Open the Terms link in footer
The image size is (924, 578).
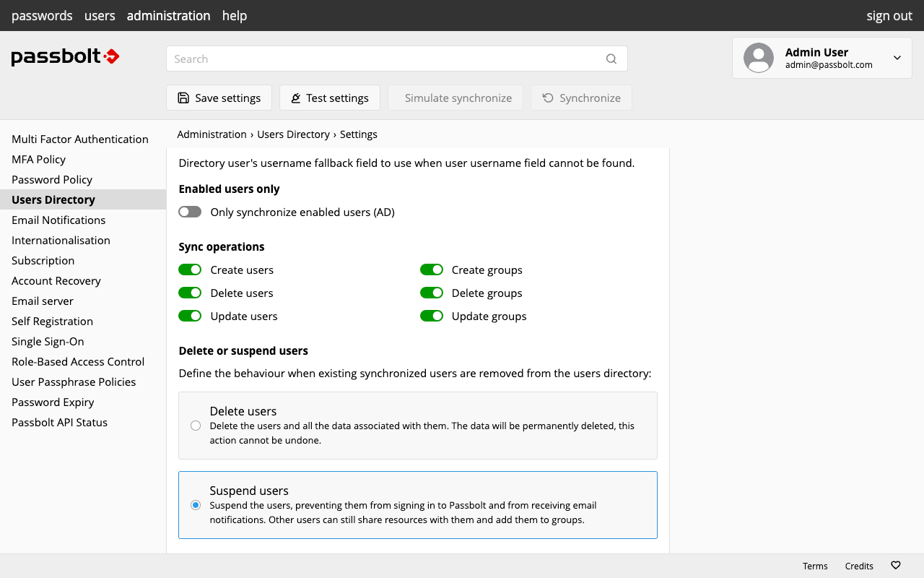tap(815, 566)
